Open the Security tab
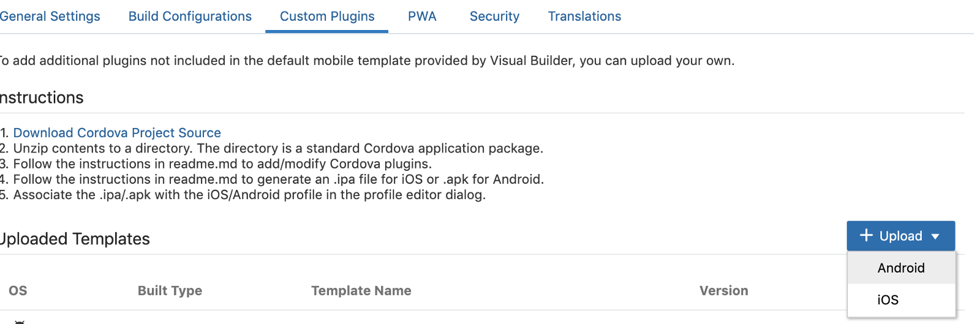980x324 pixels. pos(494,17)
